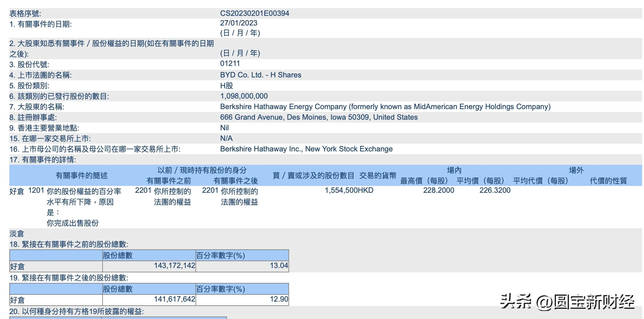Click N/A value for exchange listing

pyautogui.click(x=226, y=138)
